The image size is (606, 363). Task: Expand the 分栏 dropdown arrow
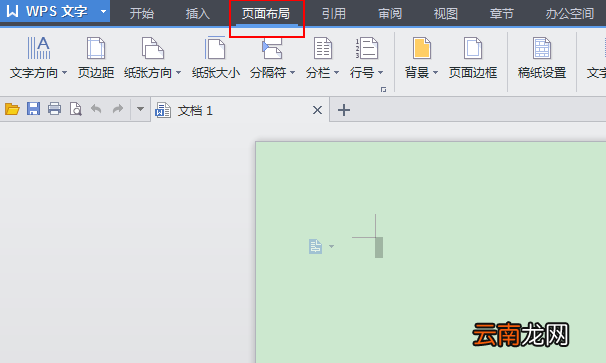coord(336,72)
